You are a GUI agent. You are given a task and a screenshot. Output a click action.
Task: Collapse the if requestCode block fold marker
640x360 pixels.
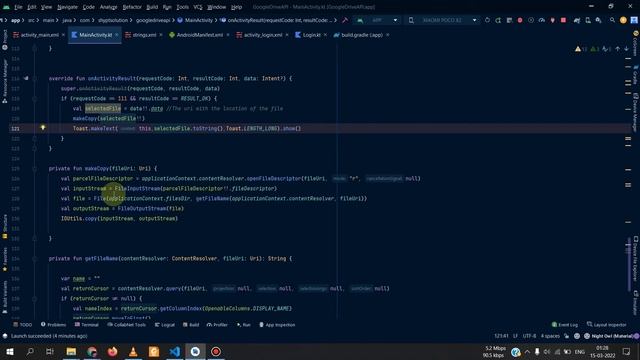click(x=35, y=98)
